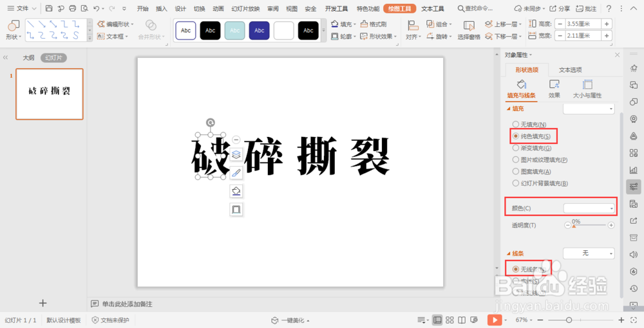The height and width of the screenshot is (328, 644).
Task: Select 渐变填充 gradient fill radio
Action: [515, 148]
